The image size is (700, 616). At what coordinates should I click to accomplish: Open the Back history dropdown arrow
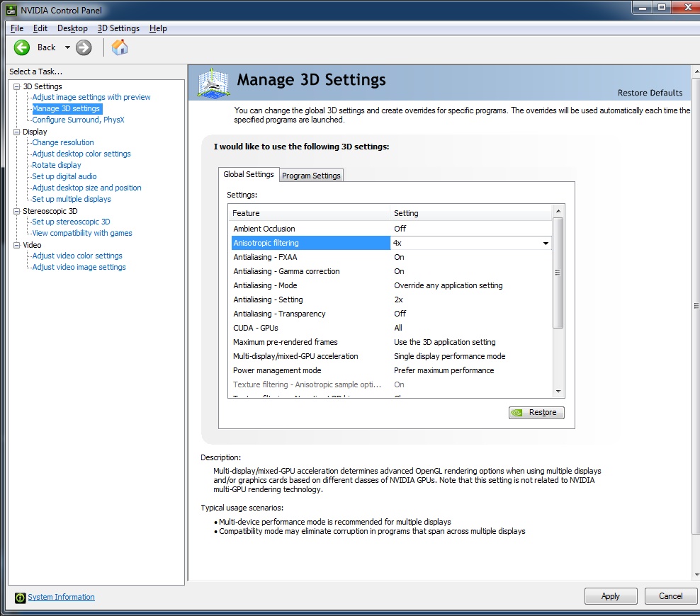67,47
